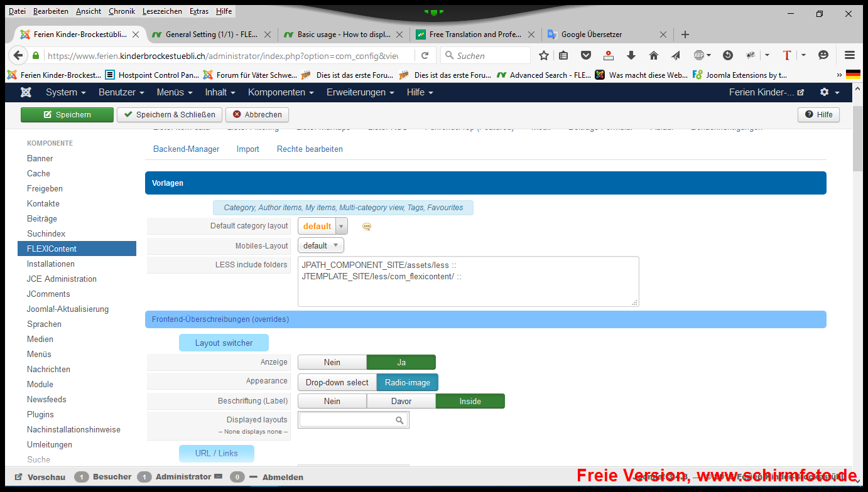This screenshot has height=492, width=868.
Task: Click the comment bubble icon beside default layout
Action: pyautogui.click(x=367, y=227)
